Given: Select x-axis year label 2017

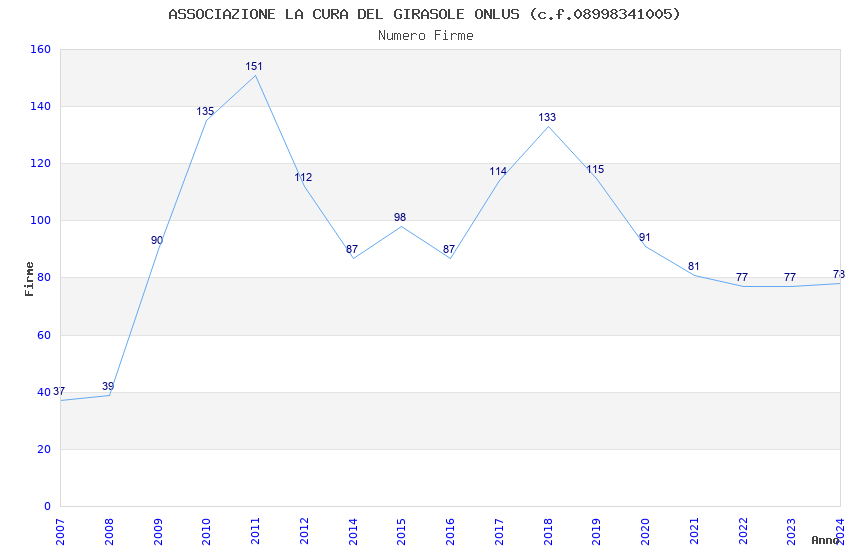Looking at the screenshot, I should click(499, 532).
